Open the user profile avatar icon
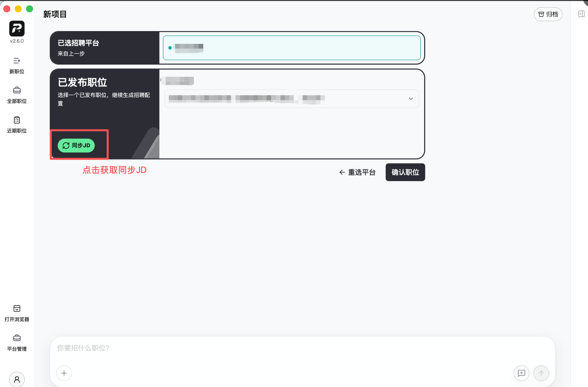588x387 pixels. click(17, 379)
